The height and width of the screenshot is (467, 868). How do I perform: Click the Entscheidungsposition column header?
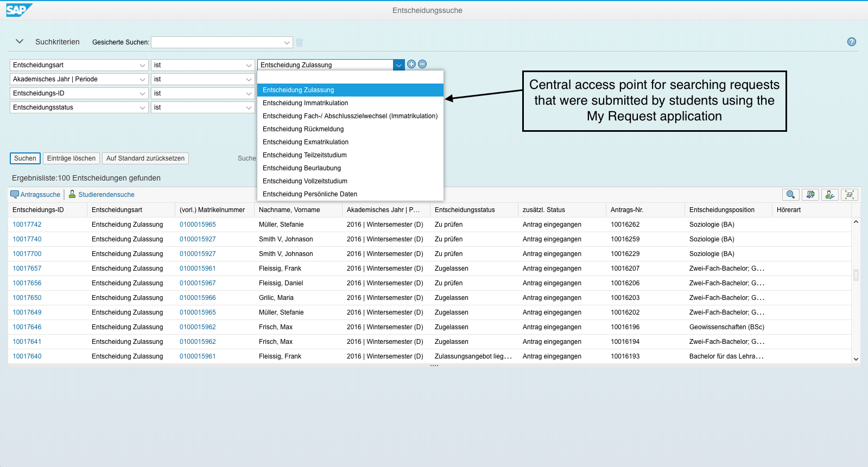point(728,210)
